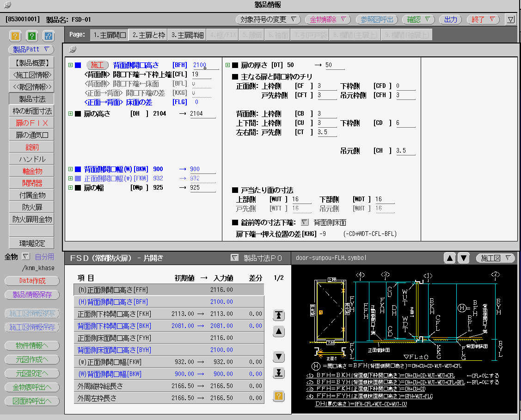
Task: Toggle the black square next to 扉の幅
Action: point(78,188)
